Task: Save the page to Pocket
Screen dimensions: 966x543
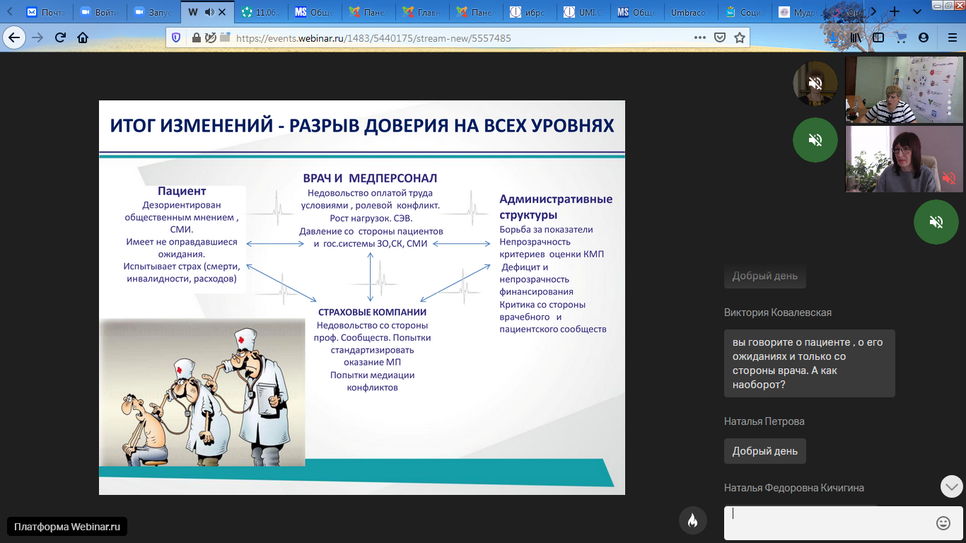Action: [x=719, y=37]
